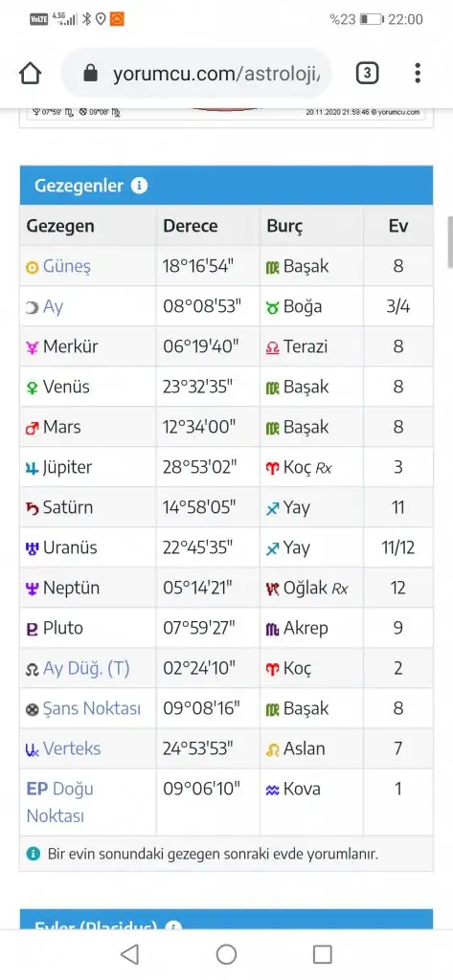Tap the padlock site security icon
The image size is (453, 980).
[91, 74]
